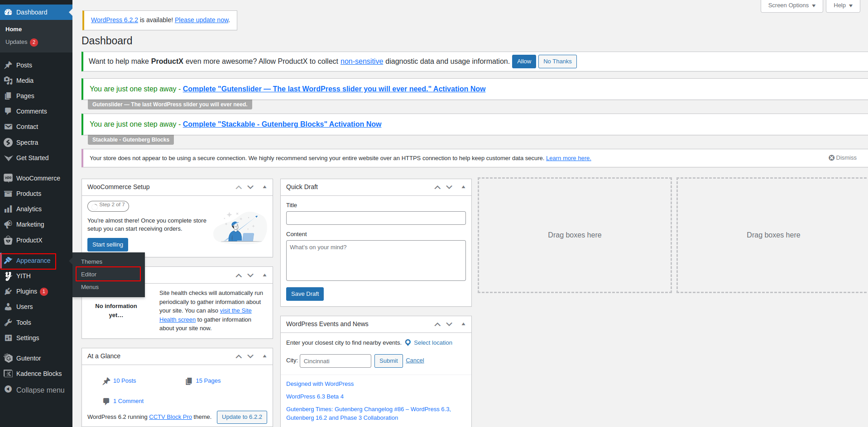Toggle the At a Glance panel collapse arrow
The image size is (868, 427).
click(x=264, y=356)
